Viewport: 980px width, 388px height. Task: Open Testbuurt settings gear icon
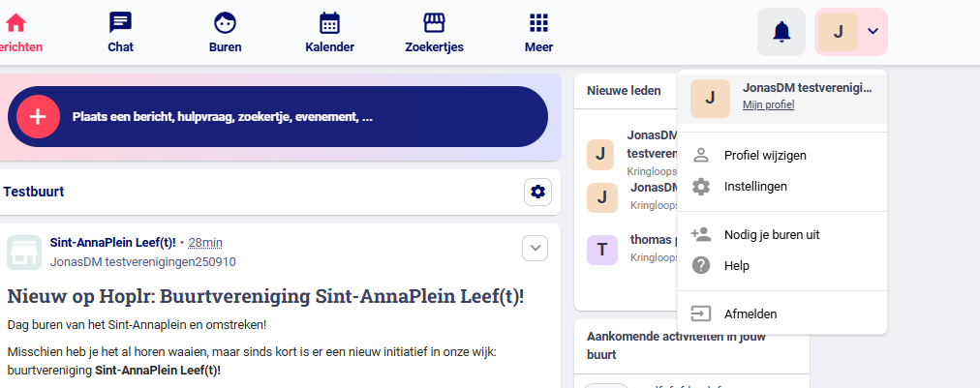538,193
